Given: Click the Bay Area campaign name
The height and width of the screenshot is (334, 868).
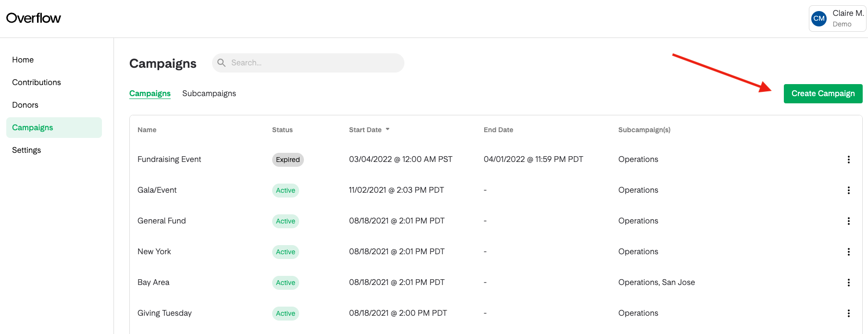Looking at the screenshot, I should pos(153,282).
